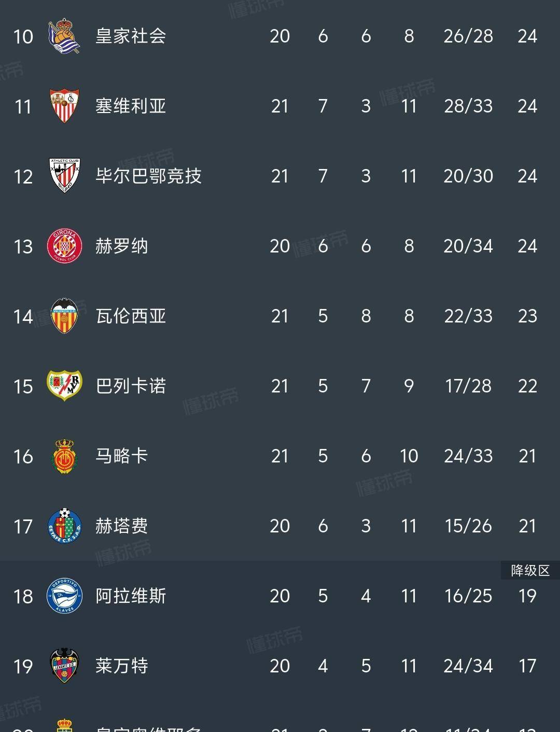Click the 巴列卡诺 team name
This screenshot has height=732, width=560.
[x=131, y=386]
